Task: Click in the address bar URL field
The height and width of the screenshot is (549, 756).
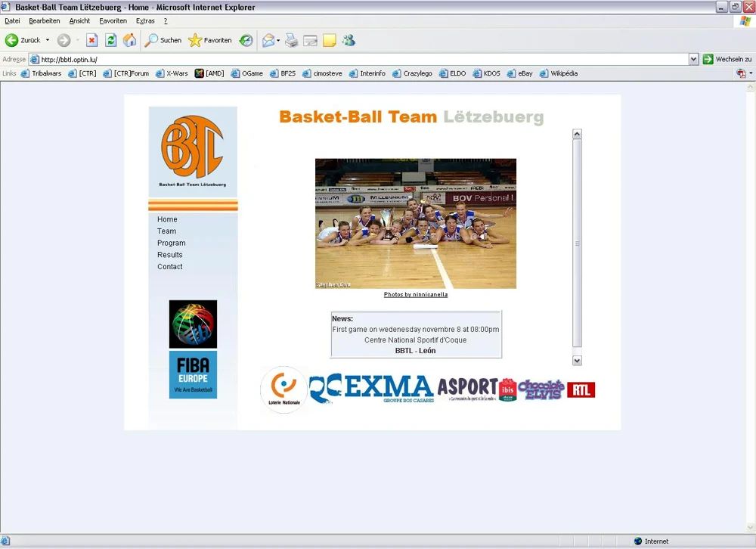Action: pos(359,59)
